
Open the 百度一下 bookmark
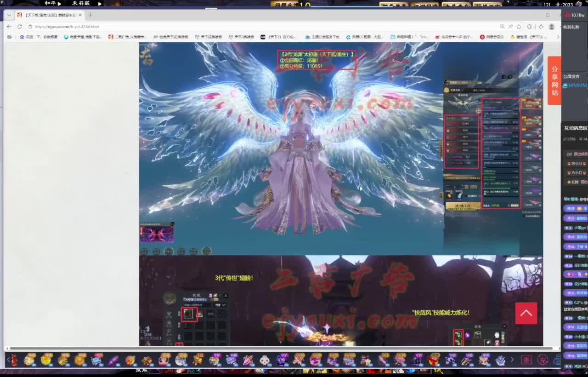pos(39,37)
